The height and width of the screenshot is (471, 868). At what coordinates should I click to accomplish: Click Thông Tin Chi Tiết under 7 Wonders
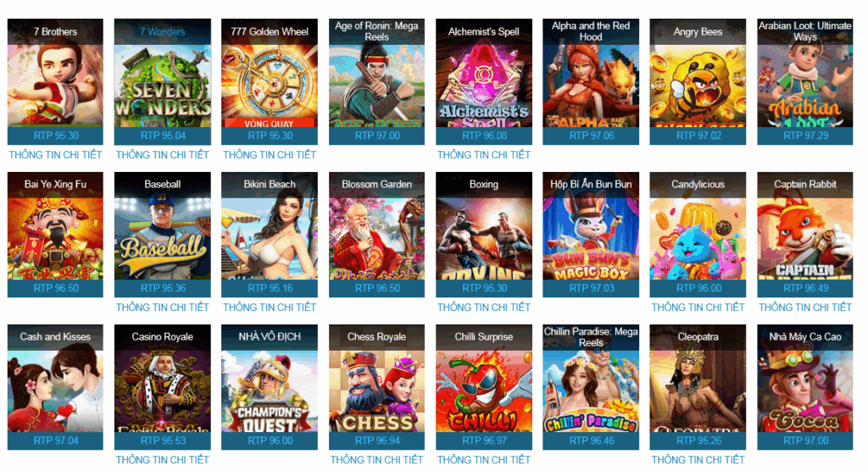point(162,155)
